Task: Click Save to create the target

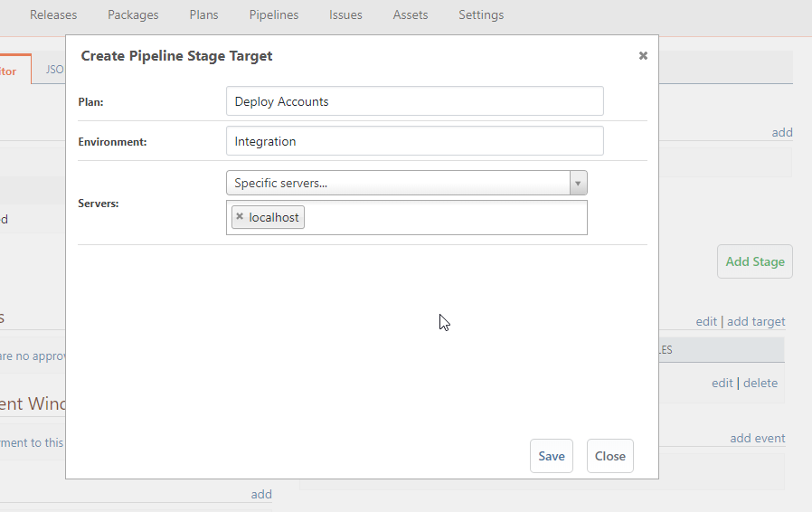Action: pos(551,456)
